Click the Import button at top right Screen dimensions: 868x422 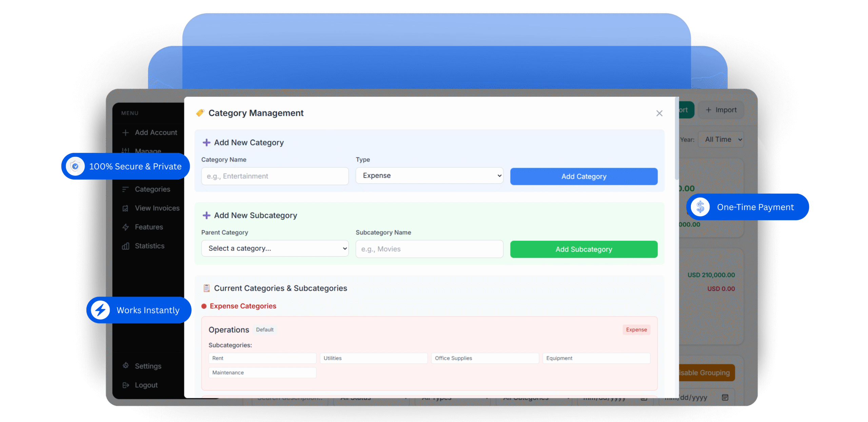tap(721, 110)
